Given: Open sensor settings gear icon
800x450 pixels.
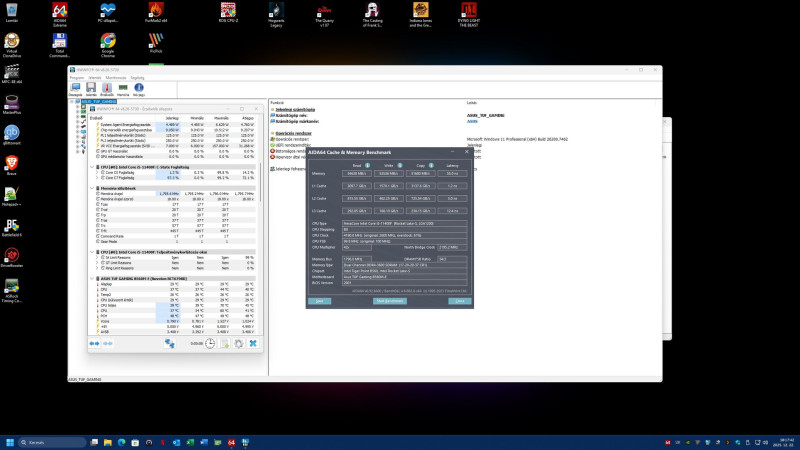Looking at the screenshot, I should 239,344.
